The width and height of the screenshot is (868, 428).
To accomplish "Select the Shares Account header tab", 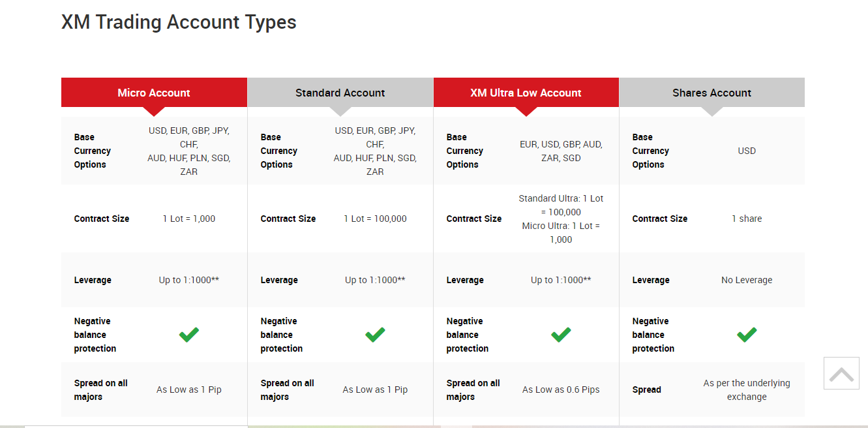I will click(712, 93).
